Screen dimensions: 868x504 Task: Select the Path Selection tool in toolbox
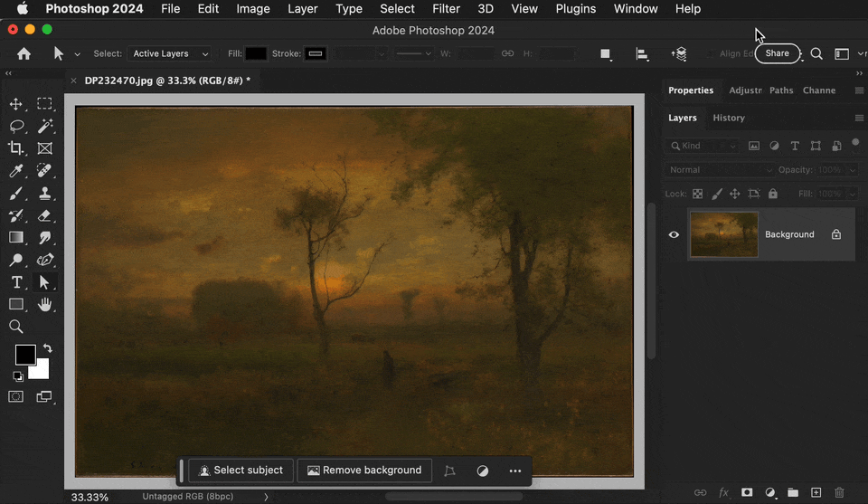click(44, 282)
